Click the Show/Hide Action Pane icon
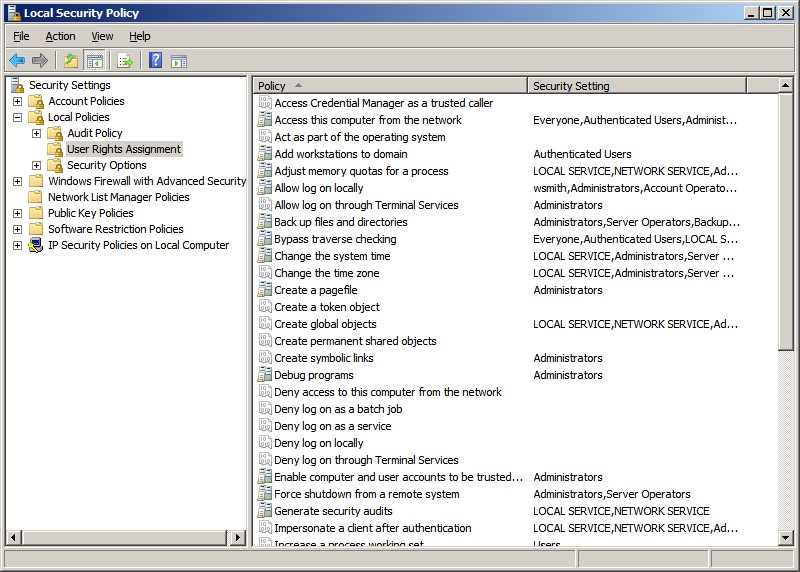Viewport: 800px width, 572px height. pyautogui.click(x=179, y=61)
